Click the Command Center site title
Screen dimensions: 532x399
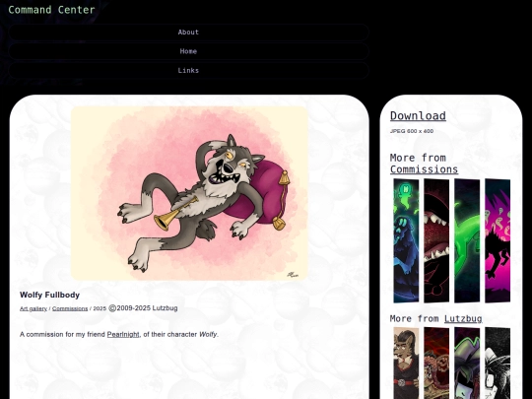[51, 10]
